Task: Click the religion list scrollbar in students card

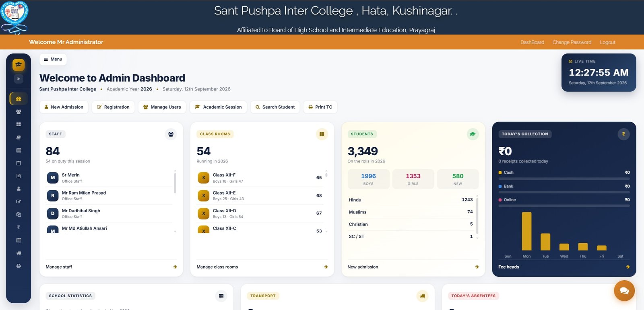Action: pyautogui.click(x=477, y=215)
